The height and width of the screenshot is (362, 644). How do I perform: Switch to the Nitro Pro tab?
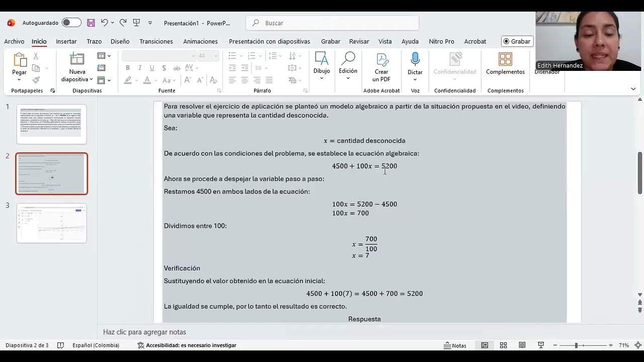tap(441, 41)
